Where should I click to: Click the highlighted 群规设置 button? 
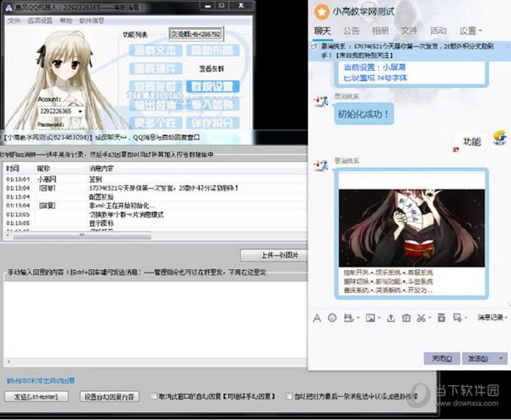pos(213,86)
